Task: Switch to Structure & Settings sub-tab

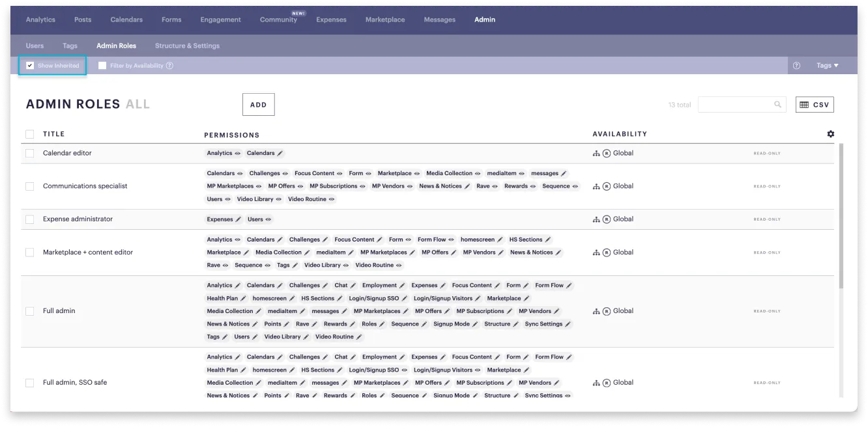Action: click(187, 46)
